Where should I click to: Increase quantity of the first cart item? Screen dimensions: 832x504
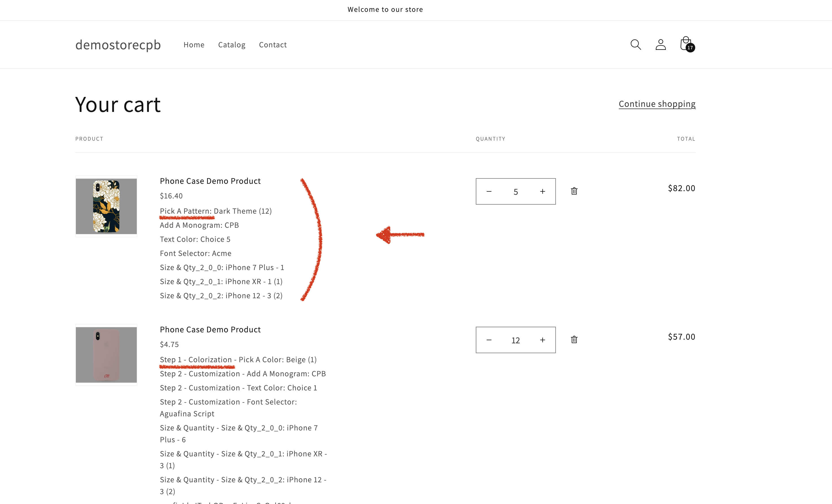click(542, 191)
